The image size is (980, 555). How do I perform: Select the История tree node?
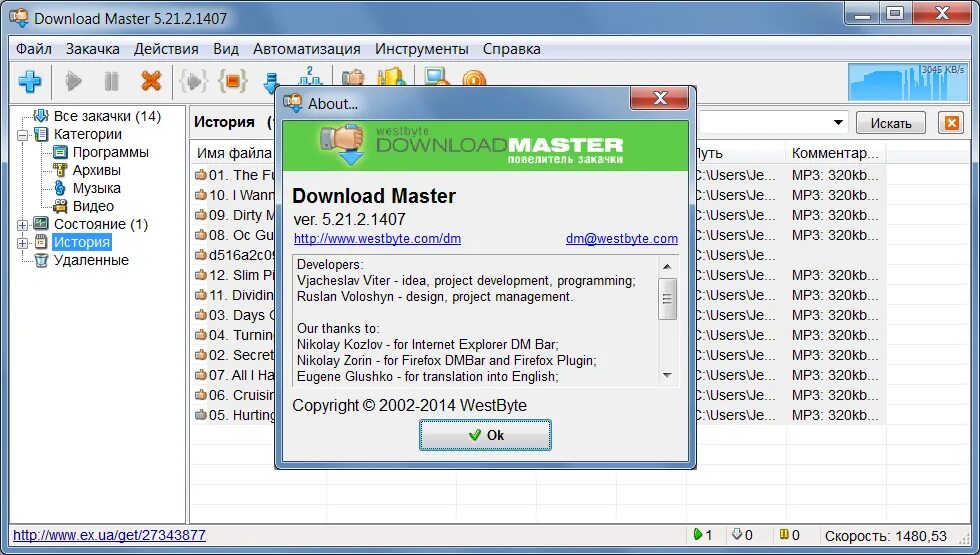[x=81, y=242]
